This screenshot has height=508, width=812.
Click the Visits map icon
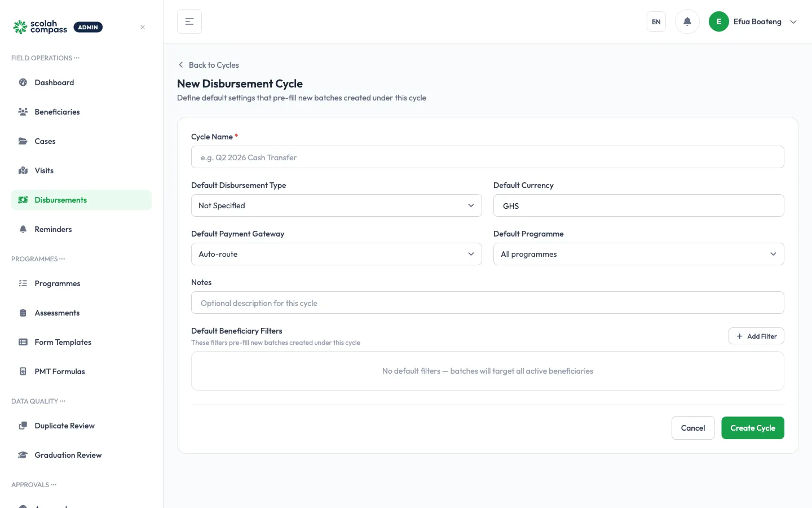coord(23,170)
